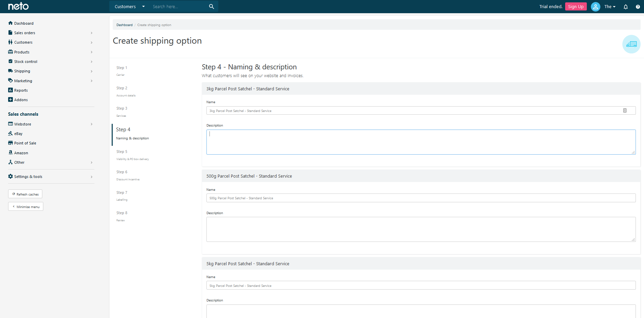644x318 pixels.
Task: Click the Products box icon
Action: [x=10, y=52]
